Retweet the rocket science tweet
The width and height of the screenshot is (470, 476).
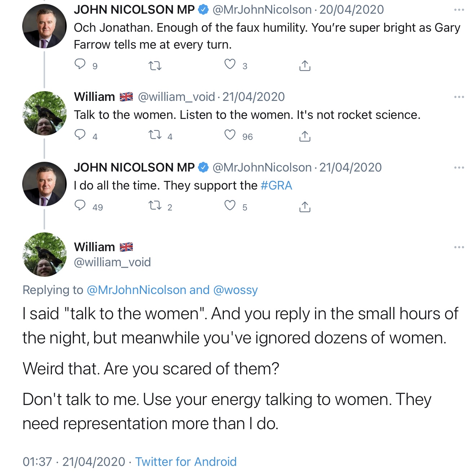click(x=155, y=135)
